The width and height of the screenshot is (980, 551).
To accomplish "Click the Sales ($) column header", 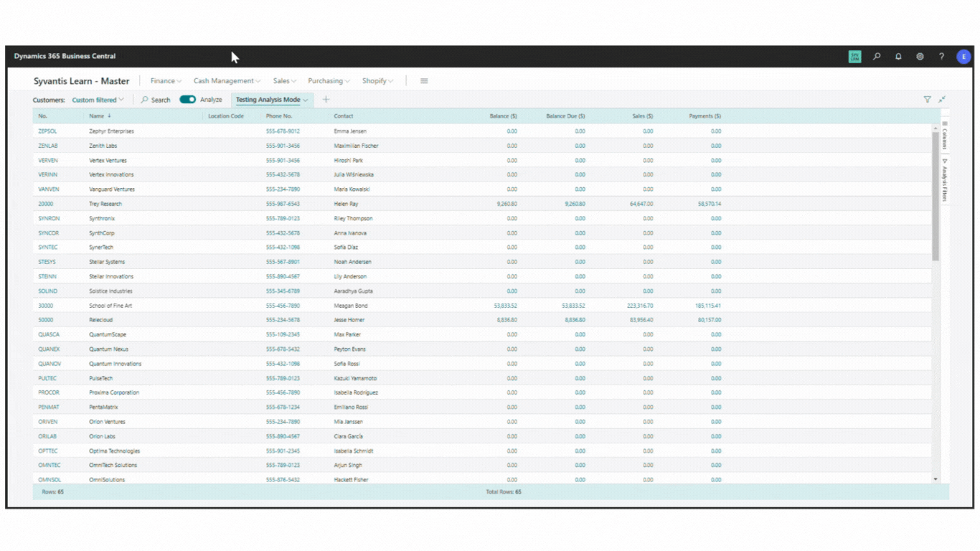I will 642,116.
